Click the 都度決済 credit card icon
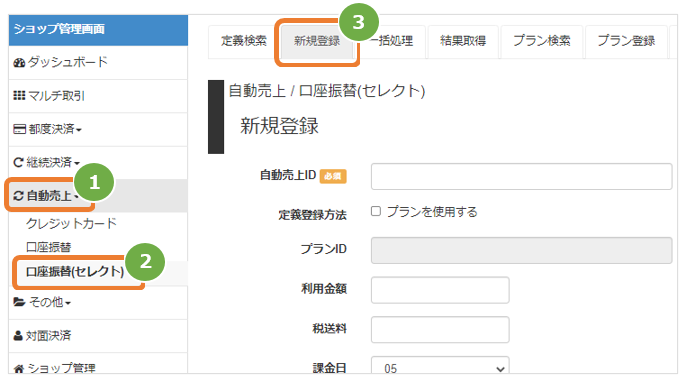Viewport: 688px width, 382px height. pyautogui.click(x=19, y=129)
